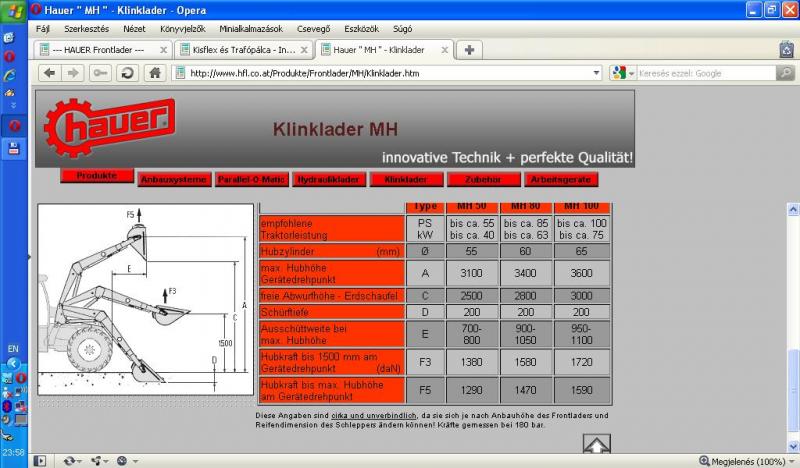Open the Szerkesztés menu
Image resolution: width=800 pixels, height=468 pixels.
[x=86, y=29]
